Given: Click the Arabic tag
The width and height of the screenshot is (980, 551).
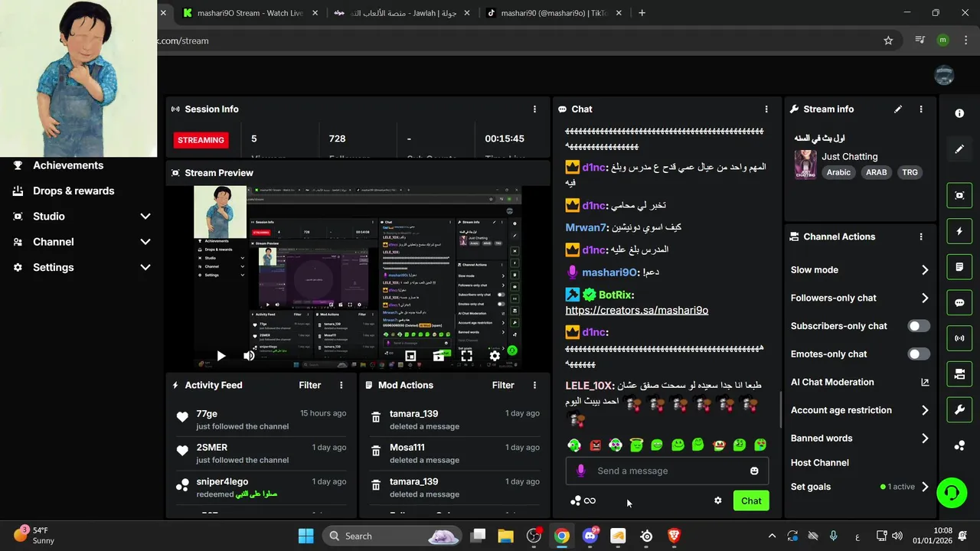Looking at the screenshot, I should click(x=838, y=172).
